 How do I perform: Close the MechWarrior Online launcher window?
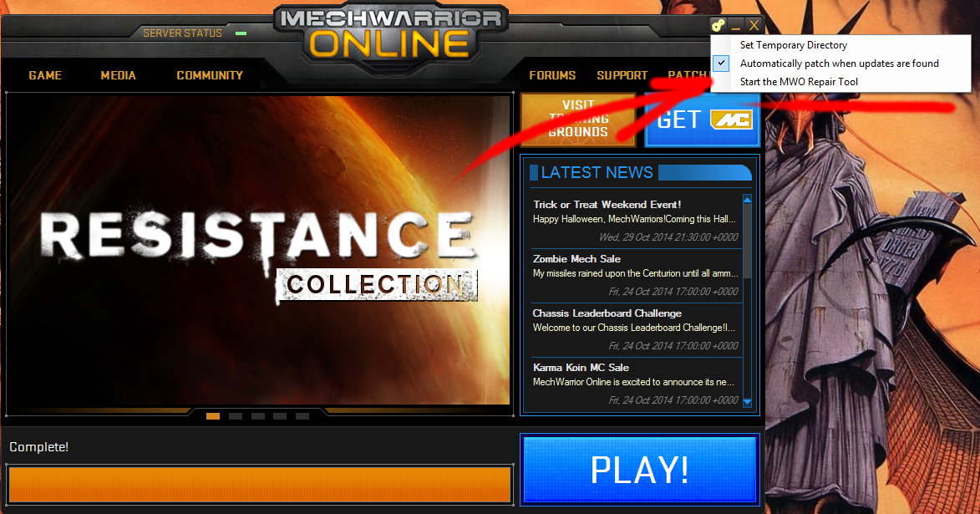click(754, 25)
